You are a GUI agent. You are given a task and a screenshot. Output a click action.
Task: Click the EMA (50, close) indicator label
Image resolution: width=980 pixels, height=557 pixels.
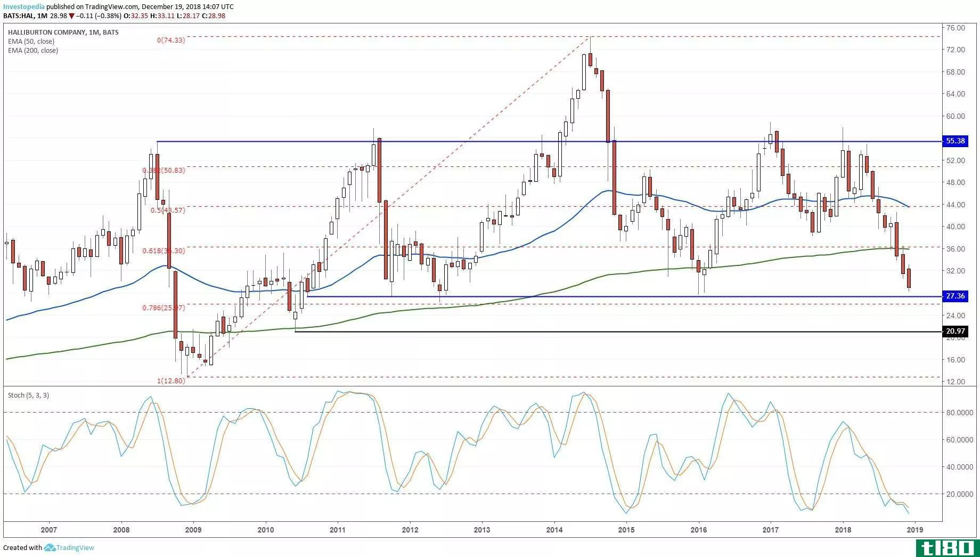click(x=31, y=42)
